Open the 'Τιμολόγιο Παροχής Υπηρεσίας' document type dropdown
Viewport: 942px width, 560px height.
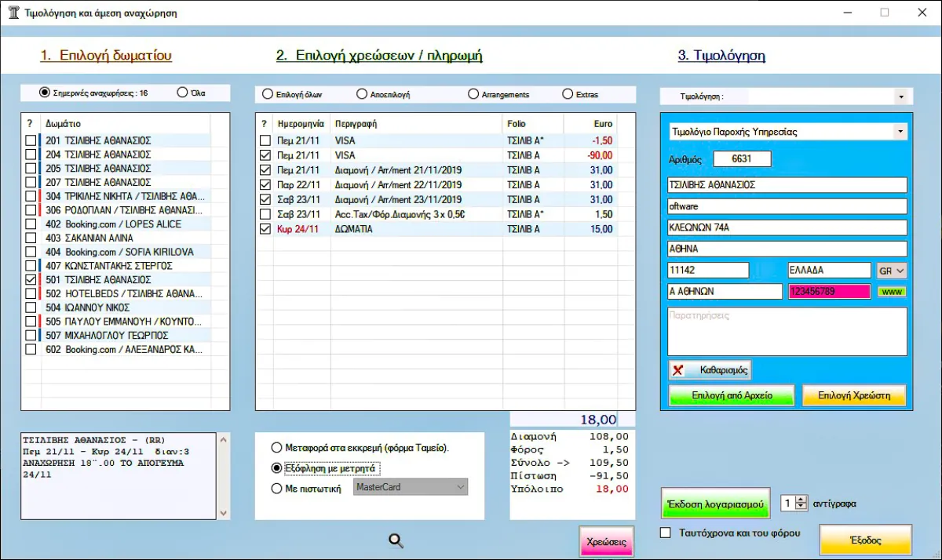click(900, 132)
